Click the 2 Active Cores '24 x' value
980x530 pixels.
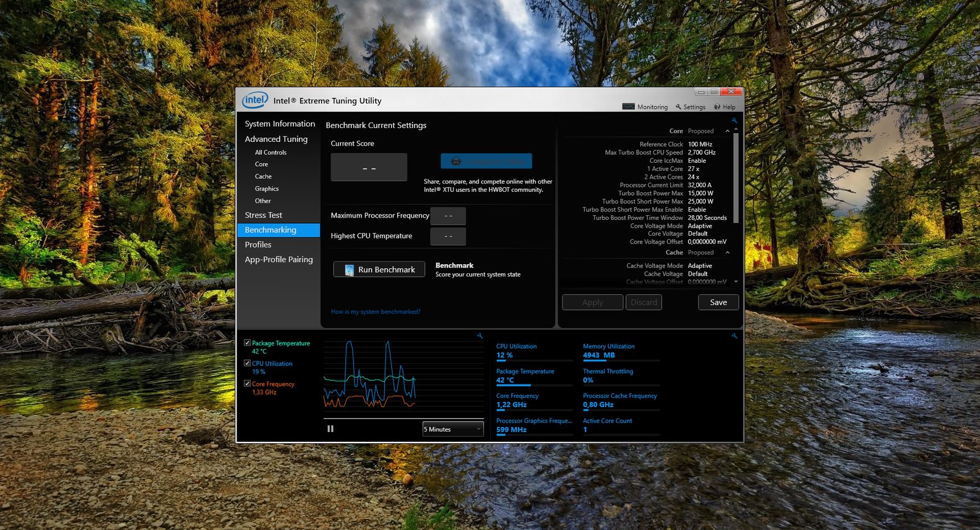pyautogui.click(x=693, y=177)
